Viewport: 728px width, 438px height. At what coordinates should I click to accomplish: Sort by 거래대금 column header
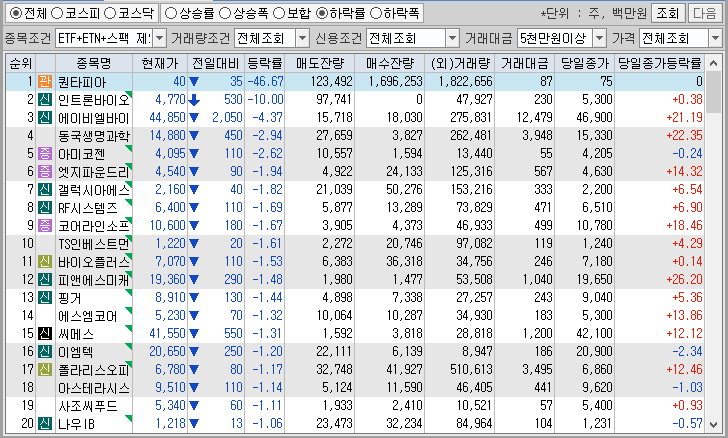pyautogui.click(x=524, y=63)
